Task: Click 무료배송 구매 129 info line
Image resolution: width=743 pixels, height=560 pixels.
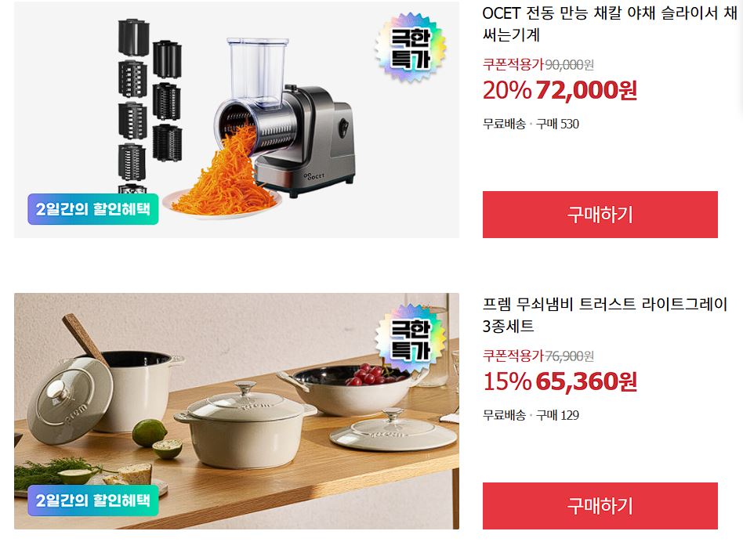Action: [x=531, y=416]
